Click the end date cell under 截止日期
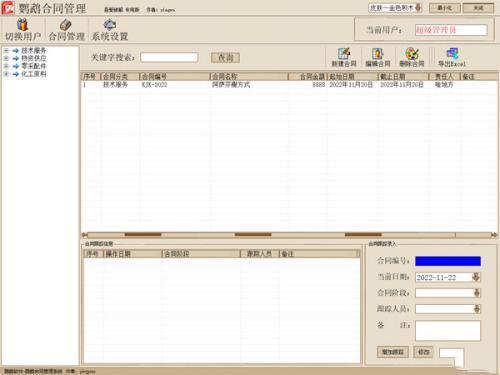 pyautogui.click(x=402, y=85)
